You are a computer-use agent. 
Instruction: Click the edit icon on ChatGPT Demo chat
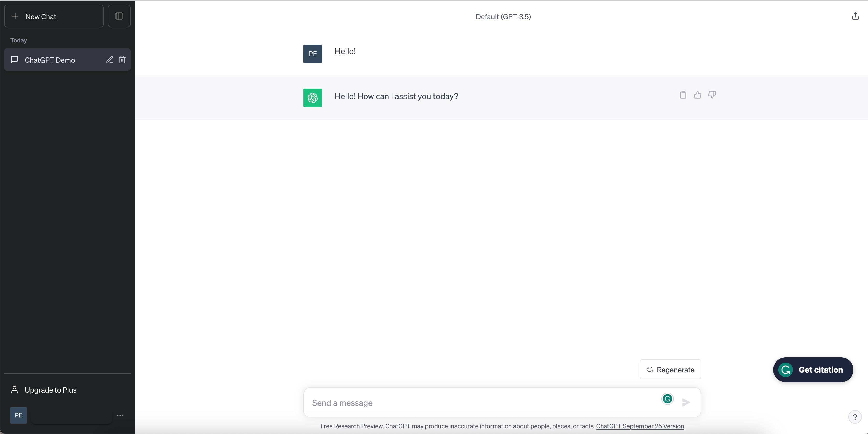[109, 59]
